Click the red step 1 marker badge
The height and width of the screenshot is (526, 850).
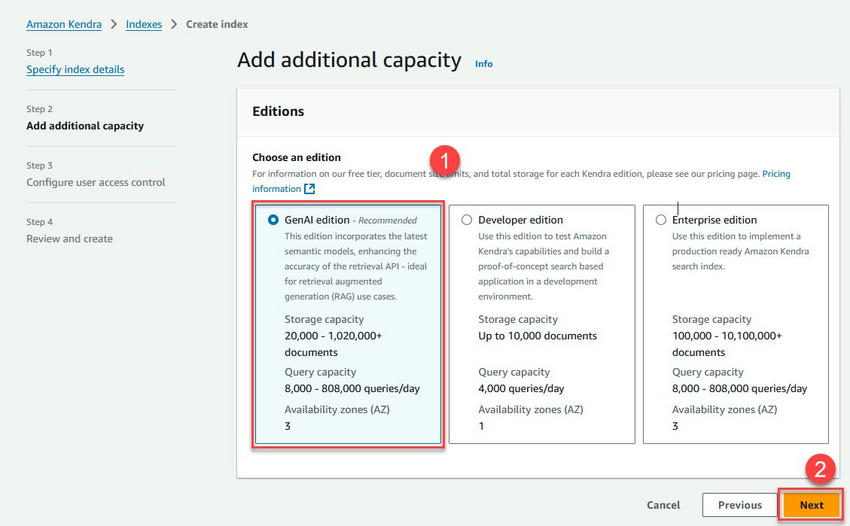pos(445,160)
